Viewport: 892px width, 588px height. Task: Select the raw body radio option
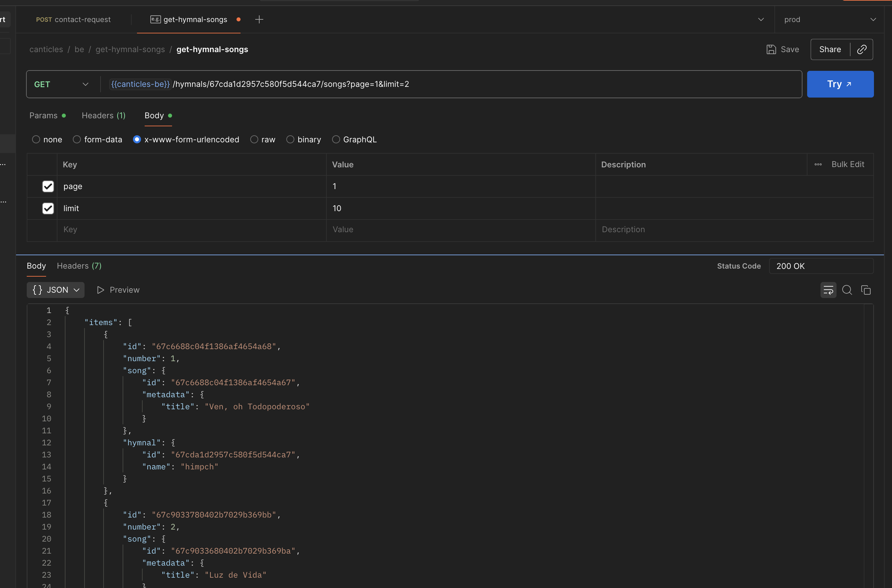[x=254, y=140]
